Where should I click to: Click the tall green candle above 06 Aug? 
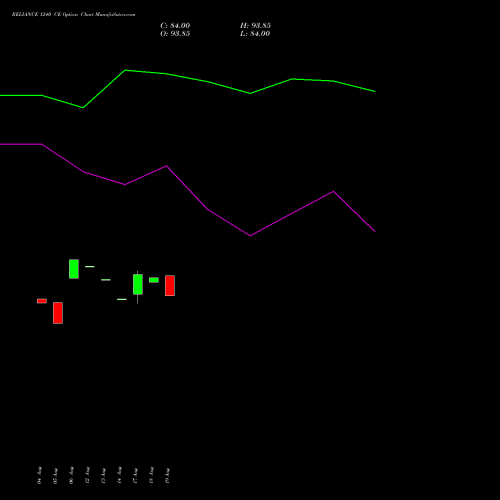point(74,269)
